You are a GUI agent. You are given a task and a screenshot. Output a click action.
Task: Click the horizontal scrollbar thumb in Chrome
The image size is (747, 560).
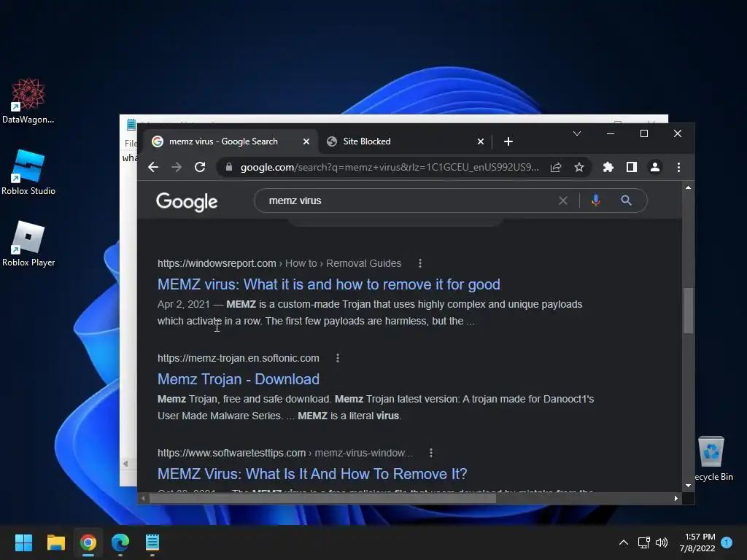322,499
